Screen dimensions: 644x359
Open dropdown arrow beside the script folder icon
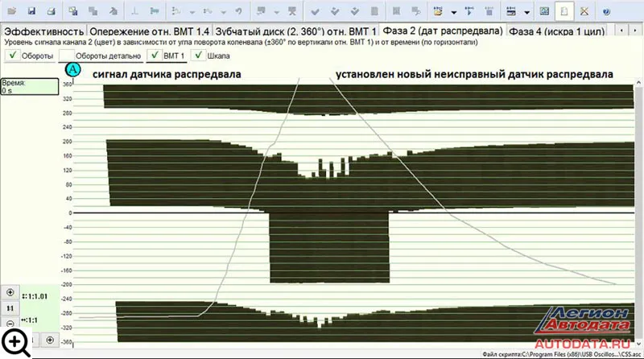pyautogui.click(x=453, y=12)
